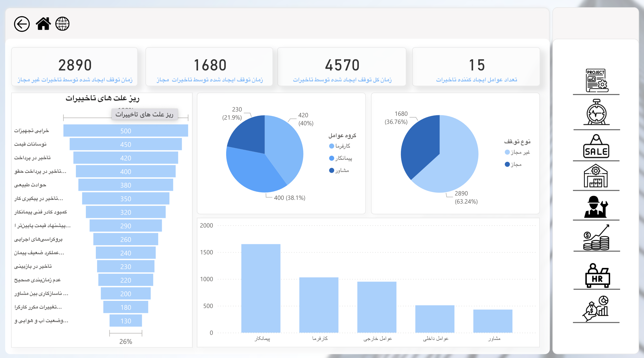Open the coins growth finance icon

click(596, 238)
